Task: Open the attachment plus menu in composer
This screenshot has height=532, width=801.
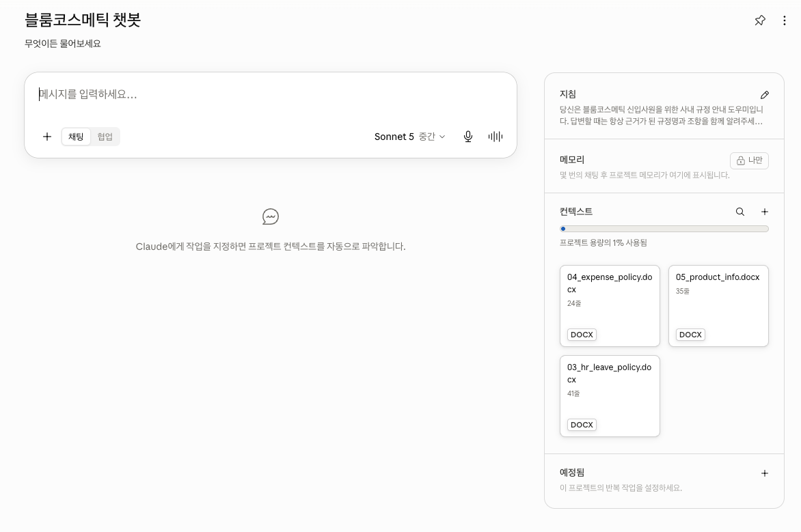Action: [47, 137]
